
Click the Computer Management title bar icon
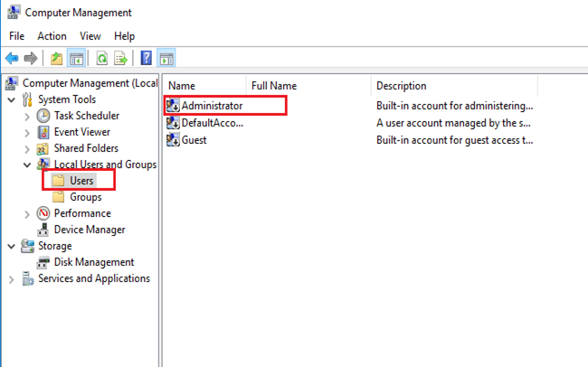tap(14, 12)
